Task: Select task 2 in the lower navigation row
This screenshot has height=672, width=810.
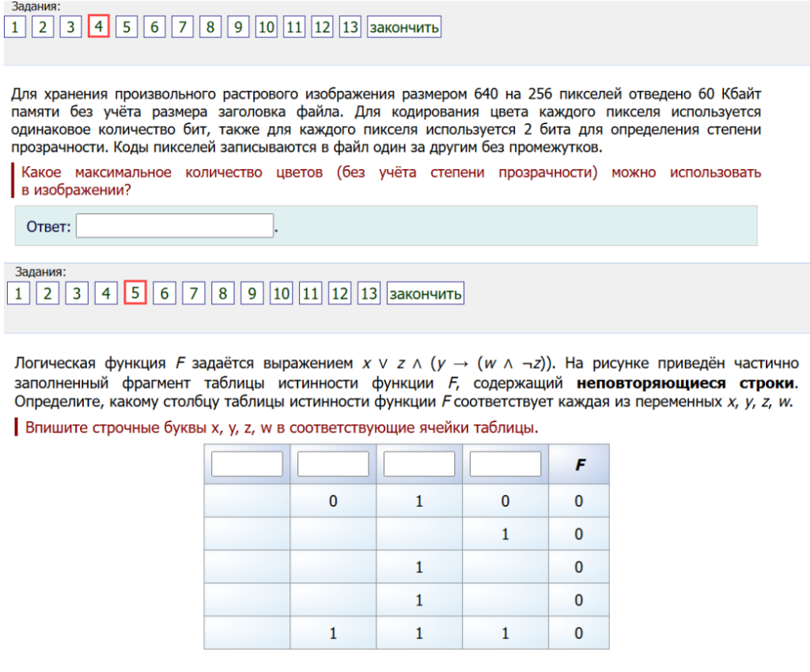Action: tap(47, 294)
